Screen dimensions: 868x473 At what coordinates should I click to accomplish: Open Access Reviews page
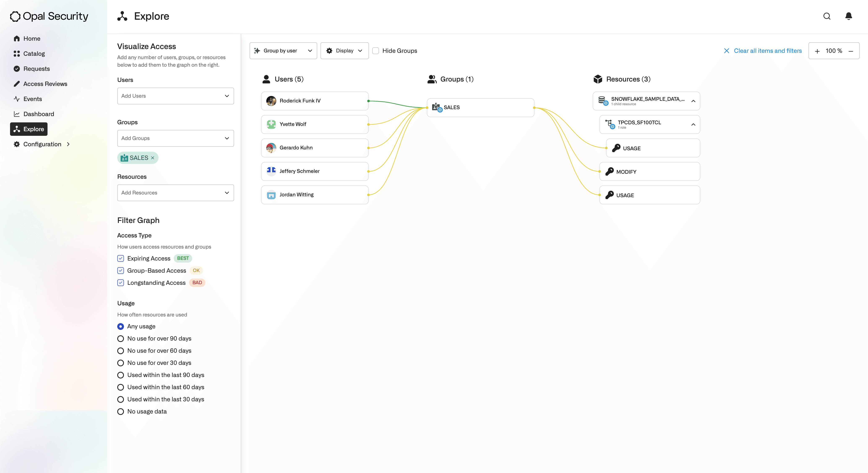[x=40, y=84]
